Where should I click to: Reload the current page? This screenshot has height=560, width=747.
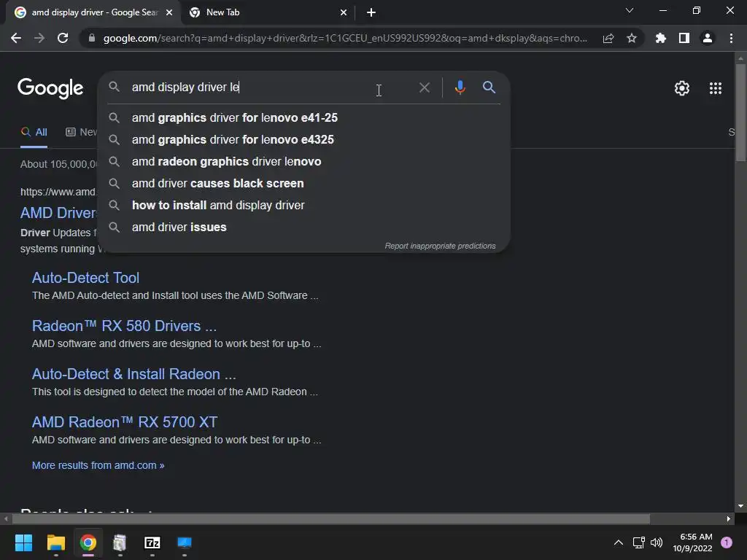[63, 38]
